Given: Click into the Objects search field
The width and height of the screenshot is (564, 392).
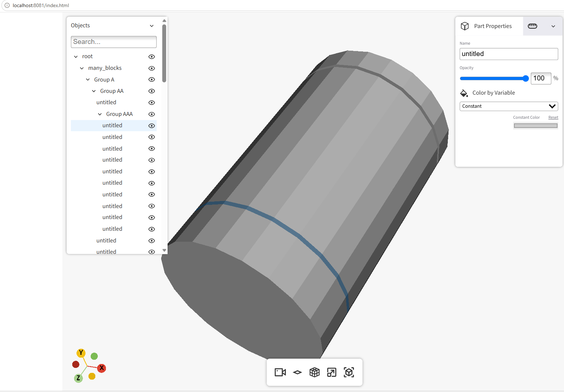Looking at the screenshot, I should click(x=114, y=42).
